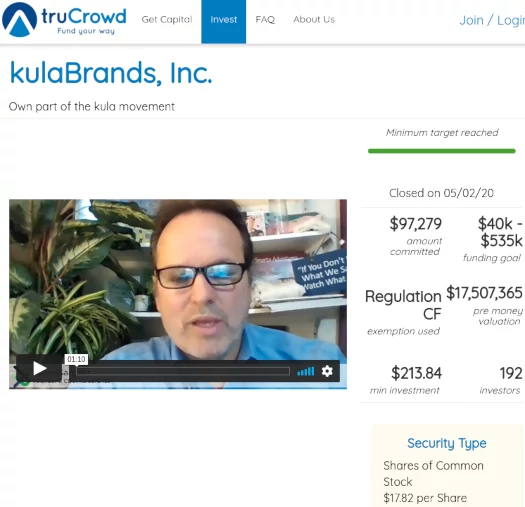This screenshot has height=507, width=525.
Task: Click the truCrowd wordmark text
Action: [84, 16]
